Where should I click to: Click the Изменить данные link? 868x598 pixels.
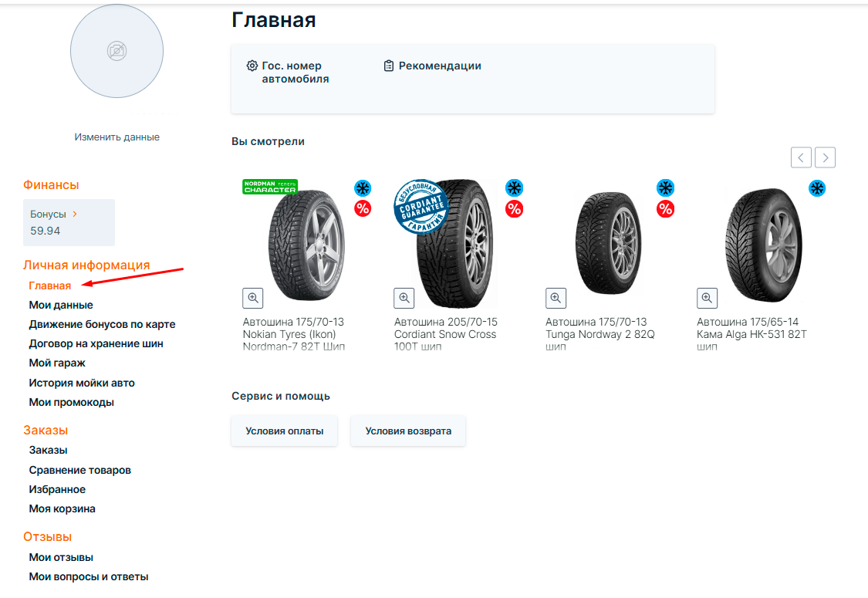(117, 137)
